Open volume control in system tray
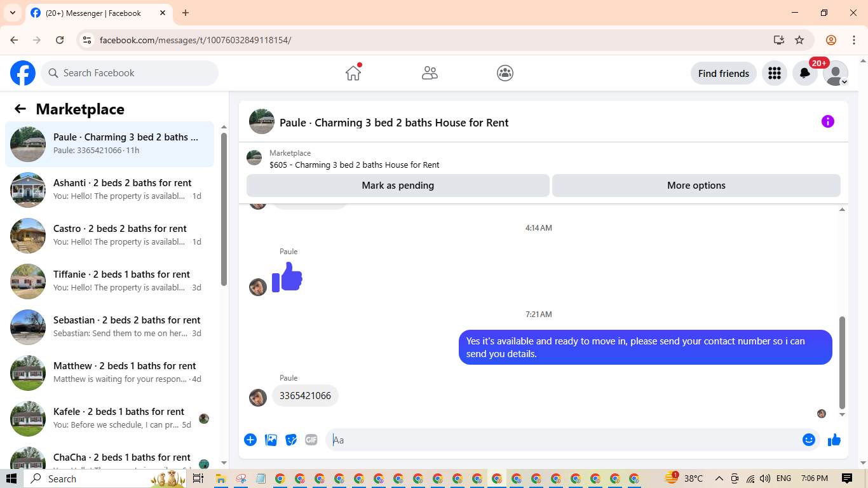 pyautogui.click(x=765, y=478)
